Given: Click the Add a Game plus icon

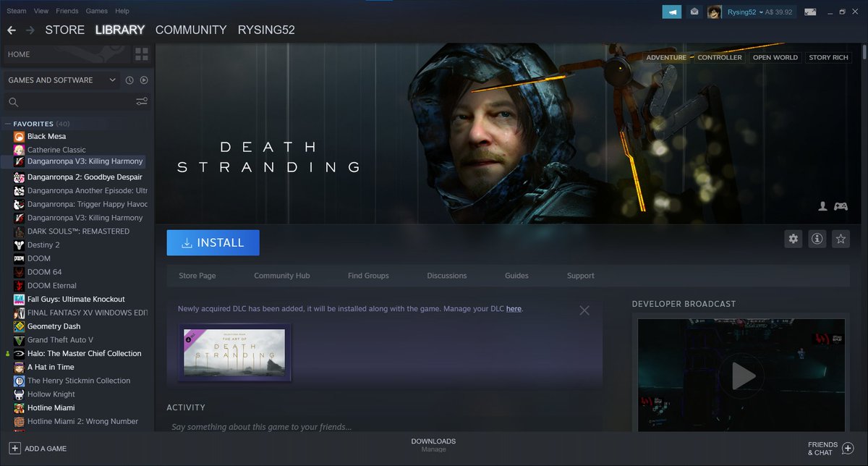Looking at the screenshot, I should pyautogui.click(x=14, y=448).
